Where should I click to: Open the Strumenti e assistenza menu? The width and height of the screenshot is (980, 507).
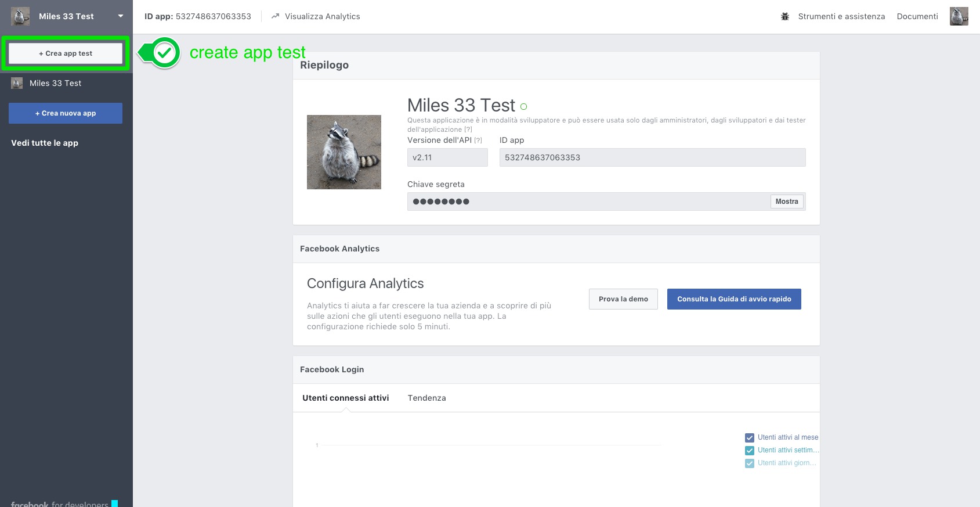[x=841, y=16]
